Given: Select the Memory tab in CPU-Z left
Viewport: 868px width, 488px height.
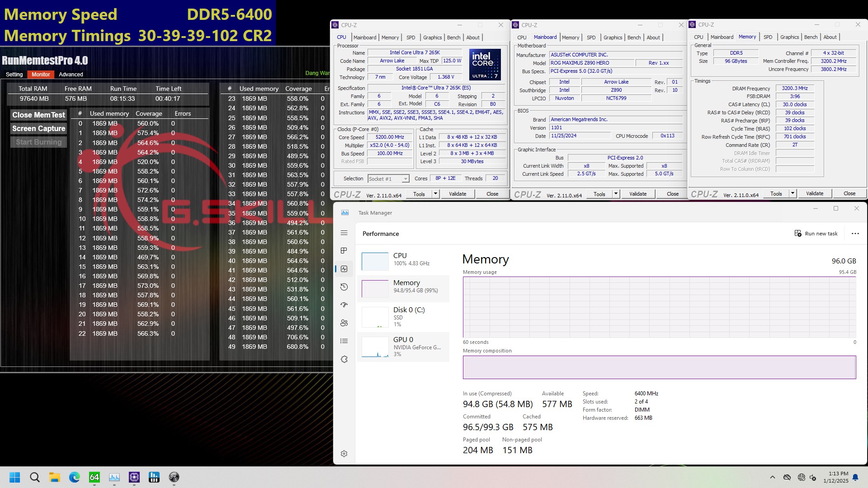Looking at the screenshot, I should pyautogui.click(x=390, y=37).
